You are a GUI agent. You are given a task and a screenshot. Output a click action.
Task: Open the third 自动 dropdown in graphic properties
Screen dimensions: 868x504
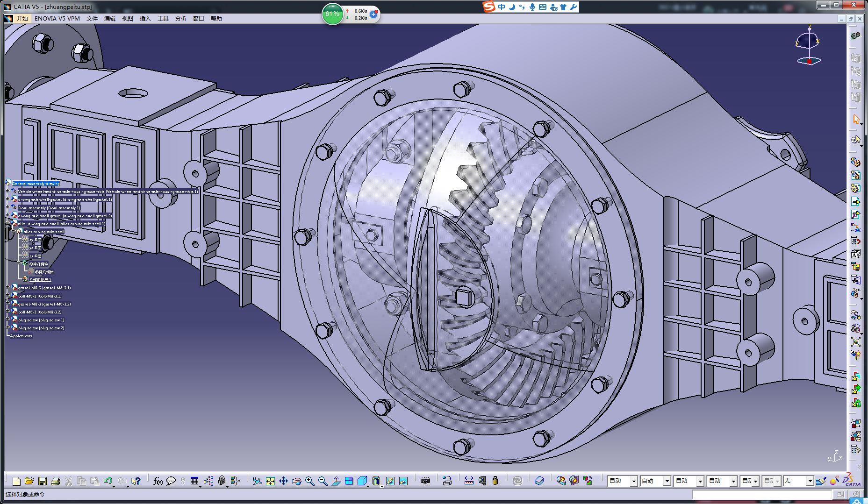(x=700, y=481)
